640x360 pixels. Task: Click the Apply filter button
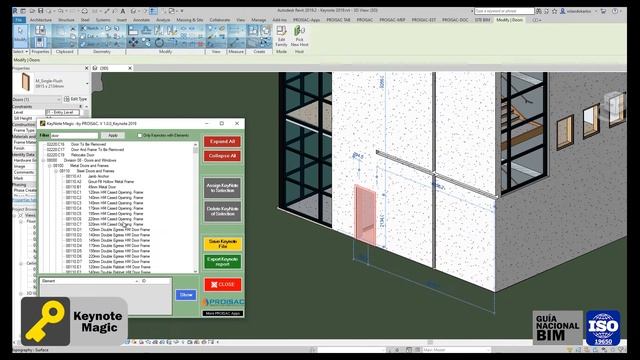[x=113, y=135]
